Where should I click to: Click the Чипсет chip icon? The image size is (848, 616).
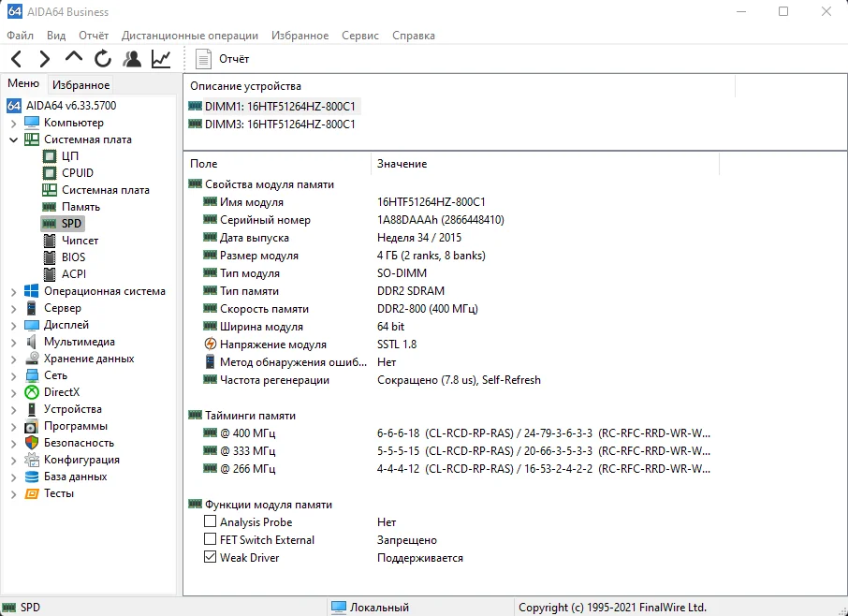(50, 240)
